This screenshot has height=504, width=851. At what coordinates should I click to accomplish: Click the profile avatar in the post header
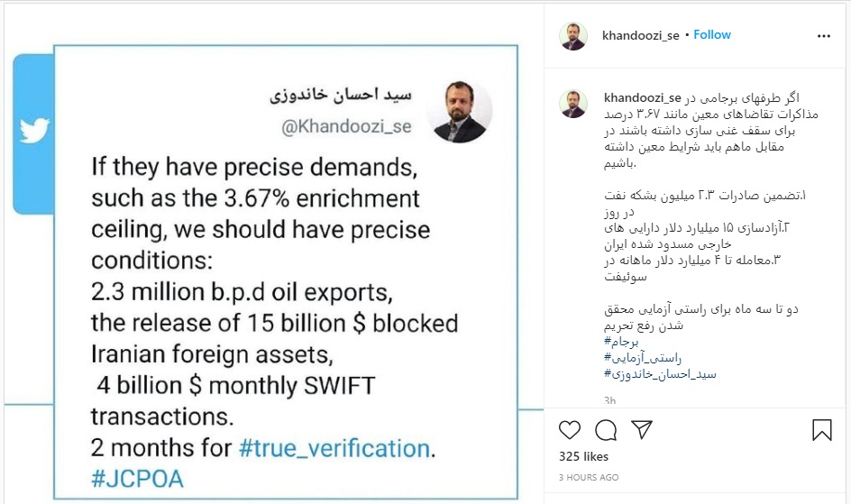[573, 36]
